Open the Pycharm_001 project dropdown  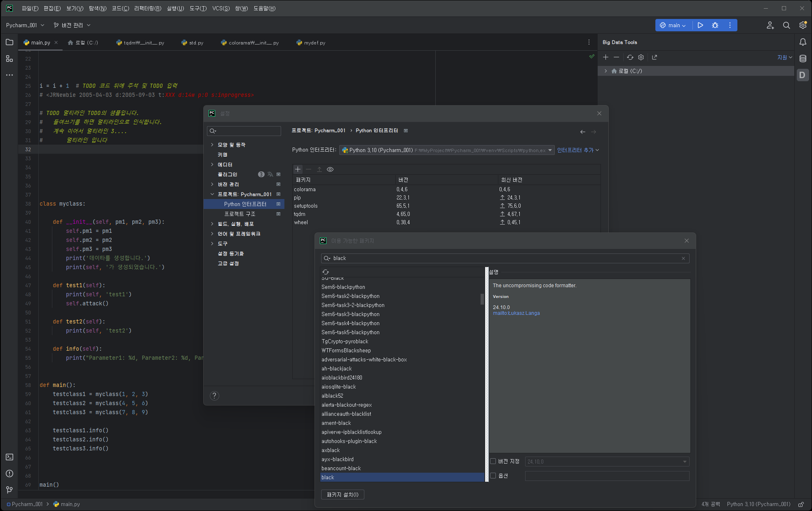25,25
